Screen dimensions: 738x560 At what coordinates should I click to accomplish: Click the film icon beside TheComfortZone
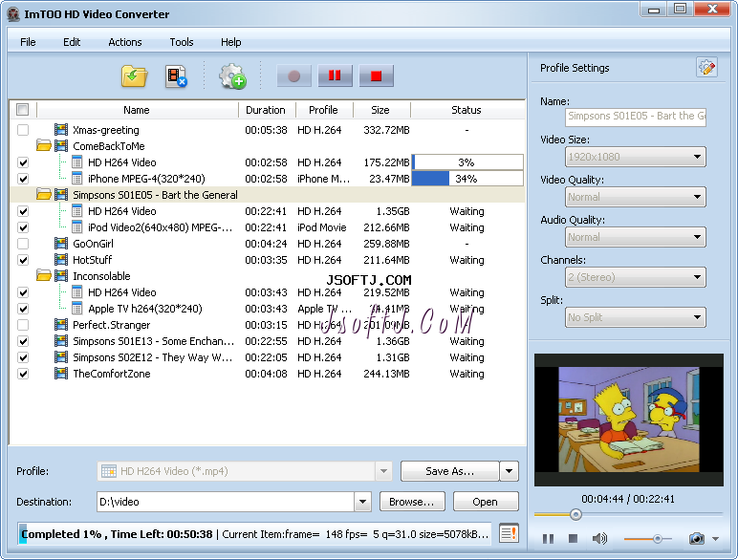tap(61, 374)
